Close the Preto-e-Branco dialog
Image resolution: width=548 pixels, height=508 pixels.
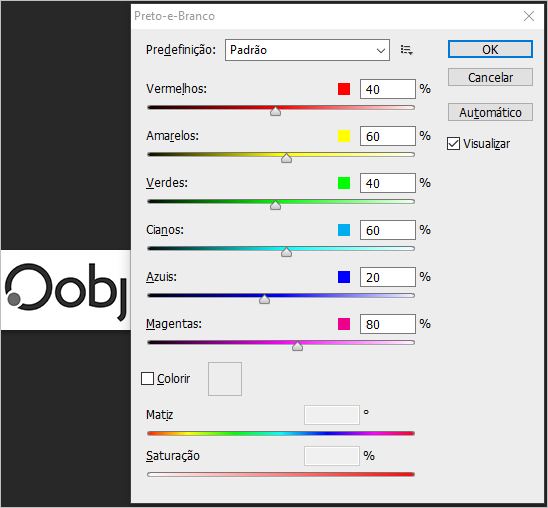pos(529,16)
